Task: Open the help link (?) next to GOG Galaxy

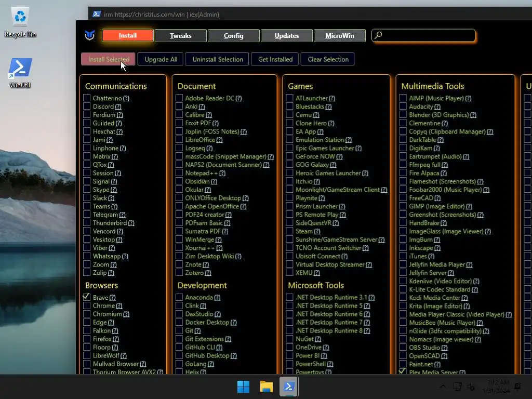Action: click(333, 165)
